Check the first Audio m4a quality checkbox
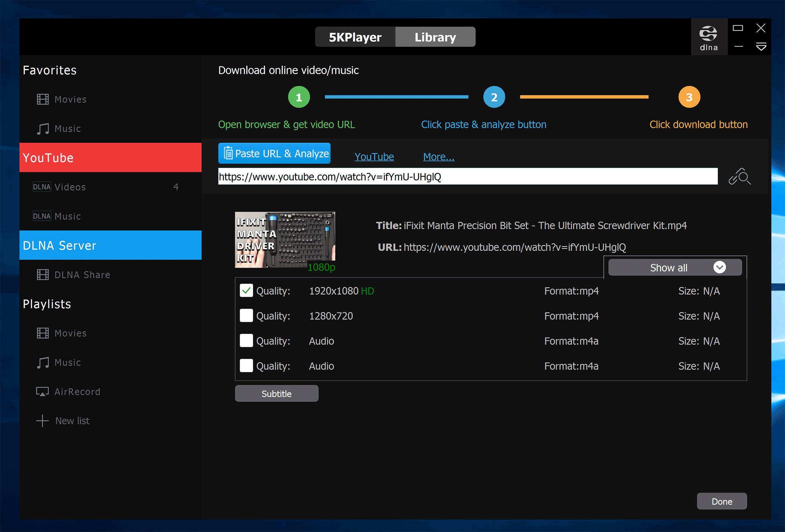 point(246,341)
